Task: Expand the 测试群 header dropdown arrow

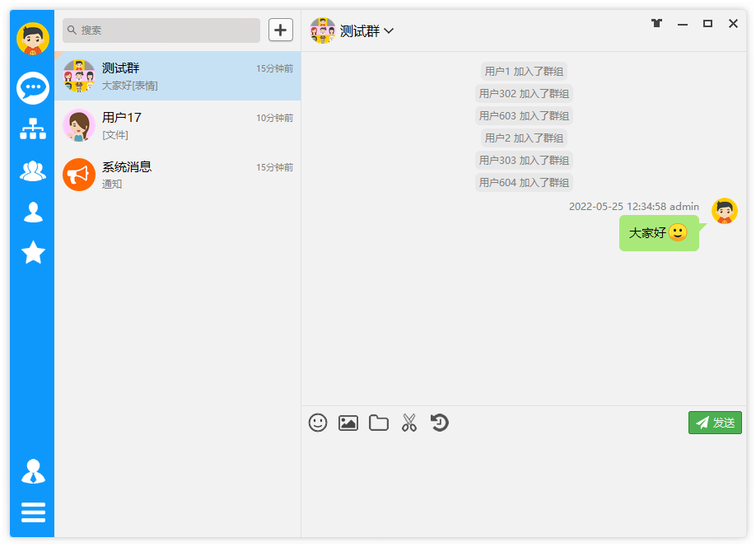Action: tap(389, 30)
